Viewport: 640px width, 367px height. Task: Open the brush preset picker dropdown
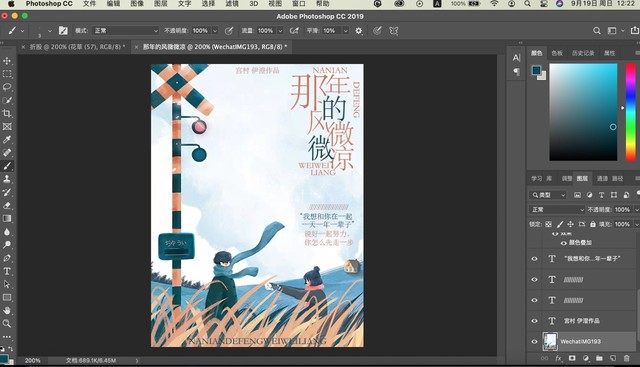49,31
